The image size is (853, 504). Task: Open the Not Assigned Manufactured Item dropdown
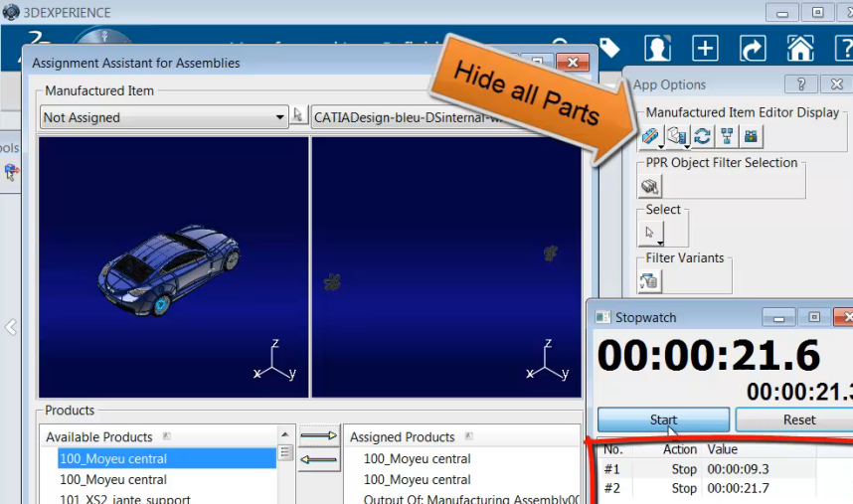point(164,117)
